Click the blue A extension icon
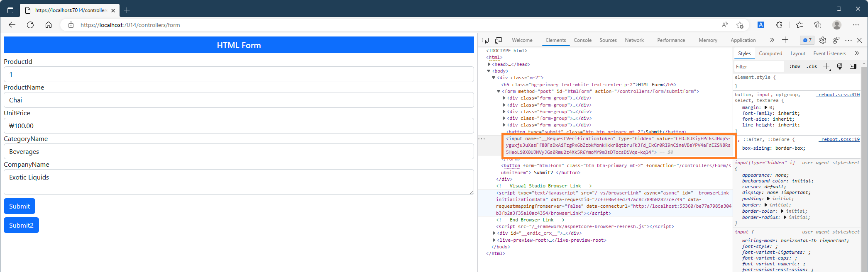Viewport: 868px width, 272px height. (x=761, y=25)
